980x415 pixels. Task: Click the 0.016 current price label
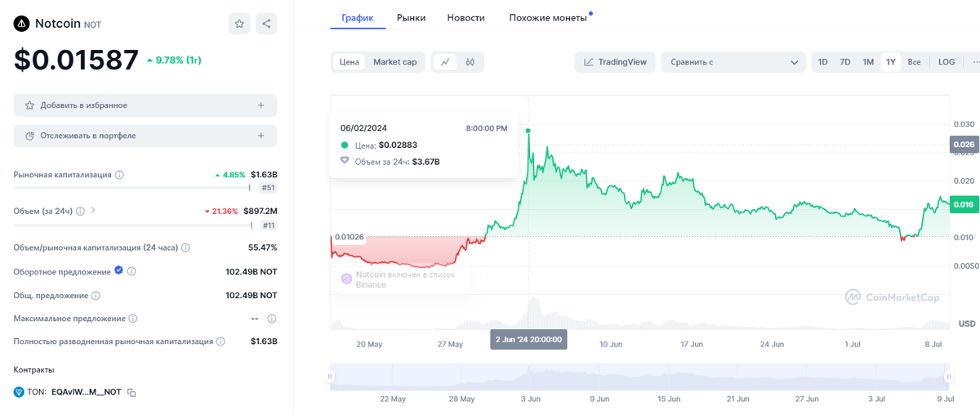(964, 205)
